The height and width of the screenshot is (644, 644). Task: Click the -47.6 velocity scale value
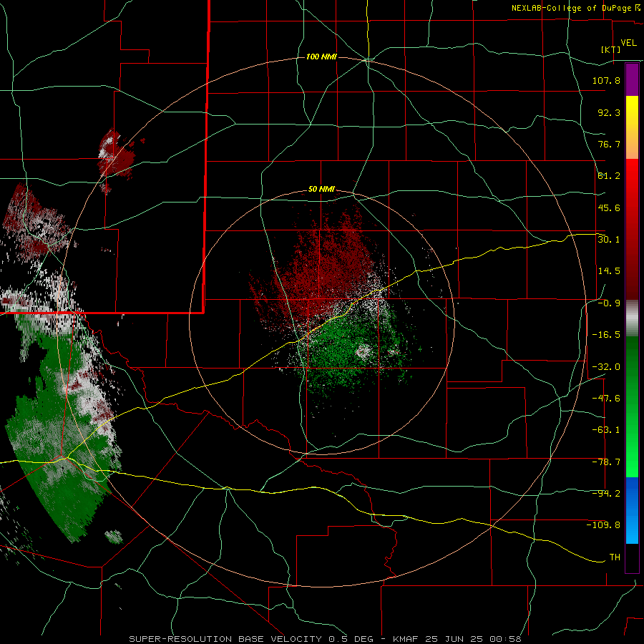tap(606, 399)
